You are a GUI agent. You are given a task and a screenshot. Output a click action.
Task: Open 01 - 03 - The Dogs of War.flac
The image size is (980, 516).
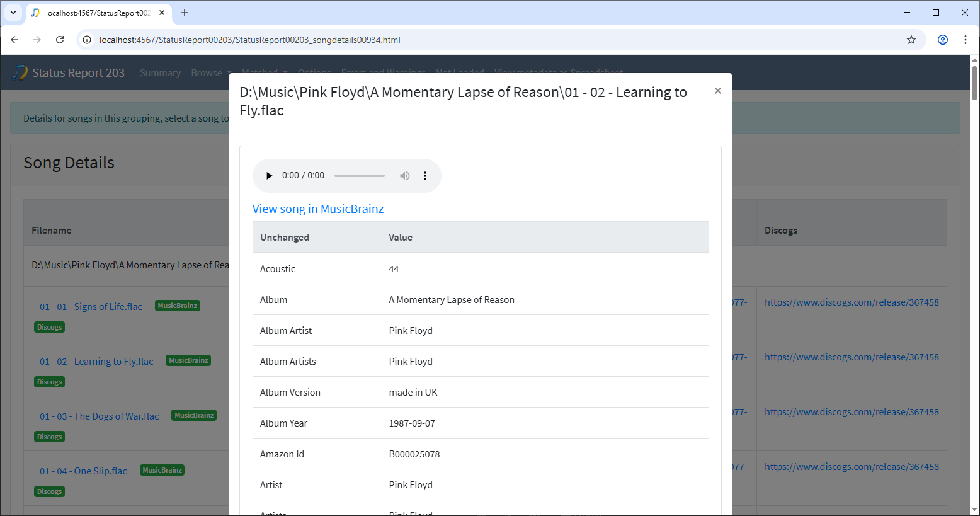[99, 416]
